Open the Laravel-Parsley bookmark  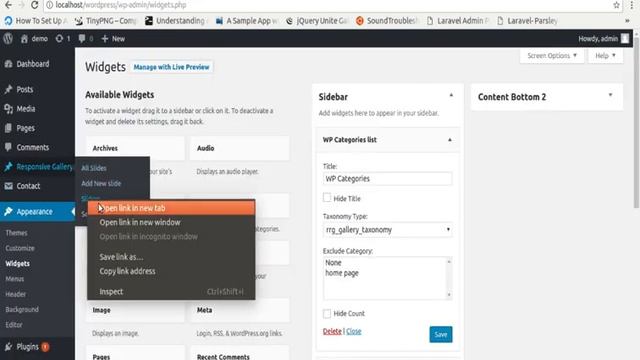click(x=527, y=21)
